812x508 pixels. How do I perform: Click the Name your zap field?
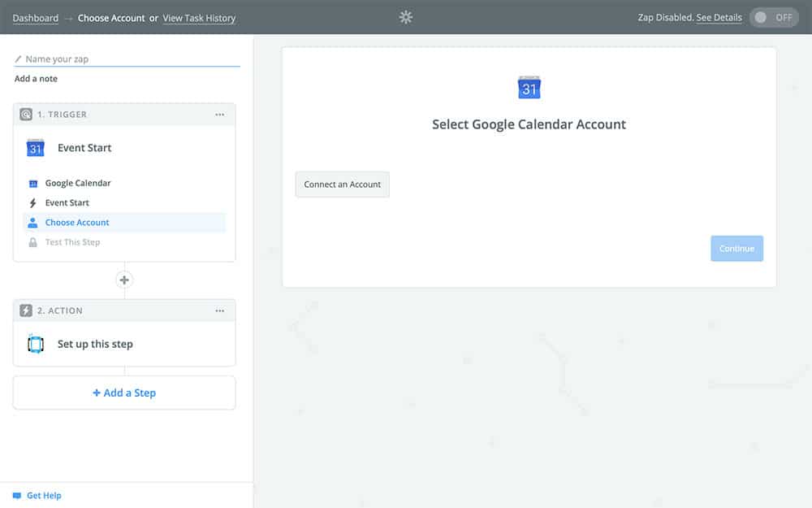click(x=130, y=59)
